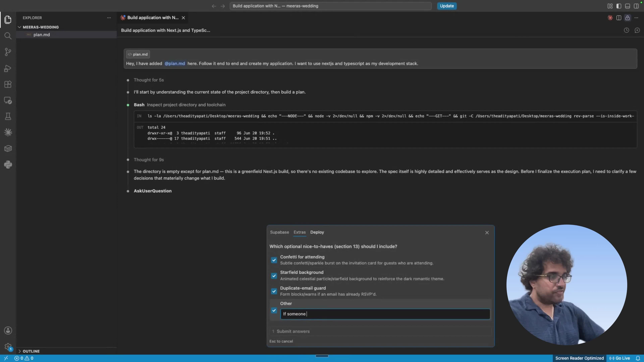Click the Update button
644x362 pixels.
point(447,6)
